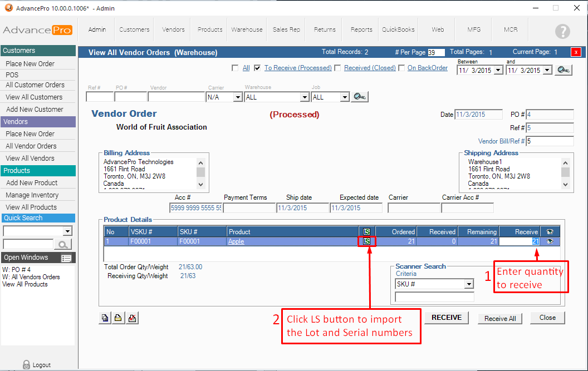Open the QuickBooks menu
The width and height of the screenshot is (588, 371).
[x=398, y=29]
